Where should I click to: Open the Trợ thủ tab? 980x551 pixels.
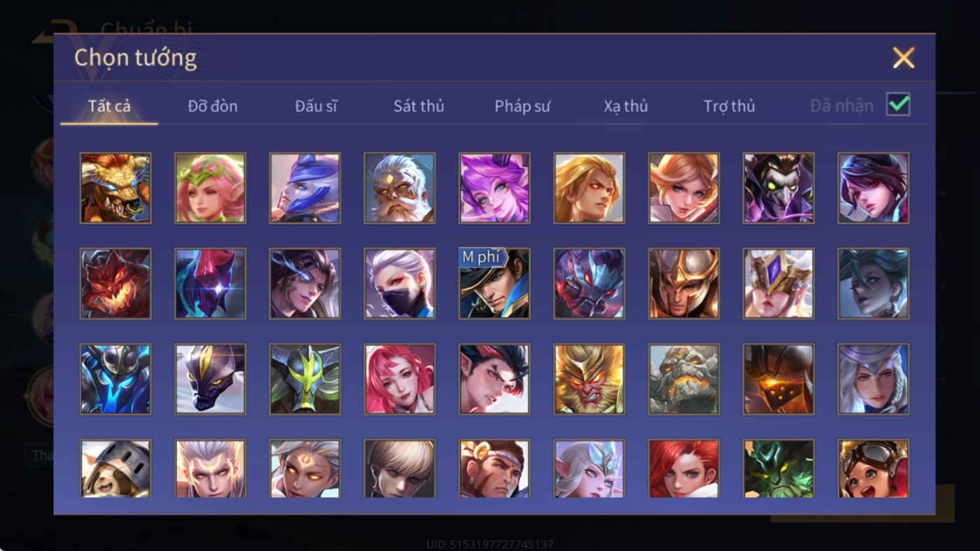coord(729,106)
